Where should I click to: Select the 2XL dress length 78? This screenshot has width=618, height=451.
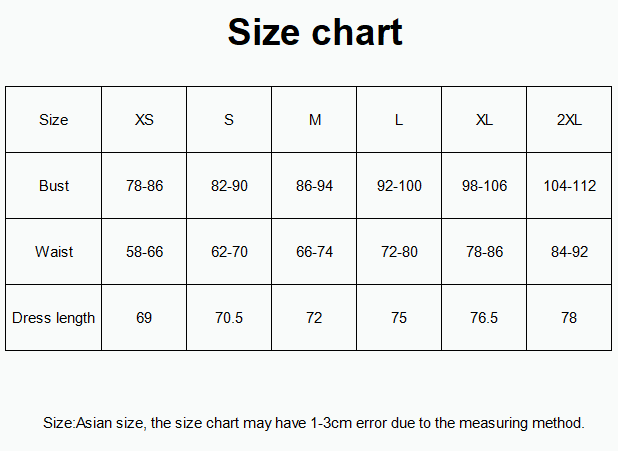pyautogui.click(x=569, y=318)
